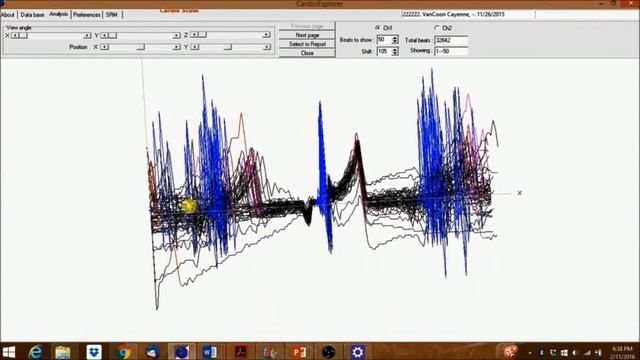Switch to the CardioExplorer taskbar icon
This screenshot has width=640, height=360.
click(182, 352)
